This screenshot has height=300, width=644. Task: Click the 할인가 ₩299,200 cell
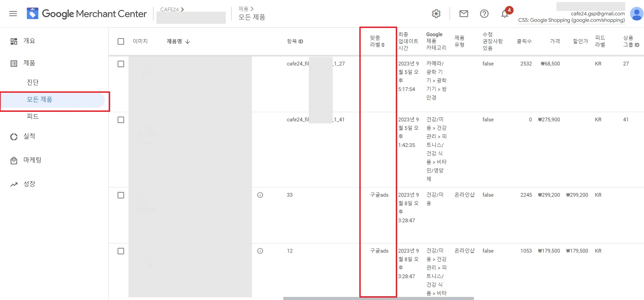577,195
